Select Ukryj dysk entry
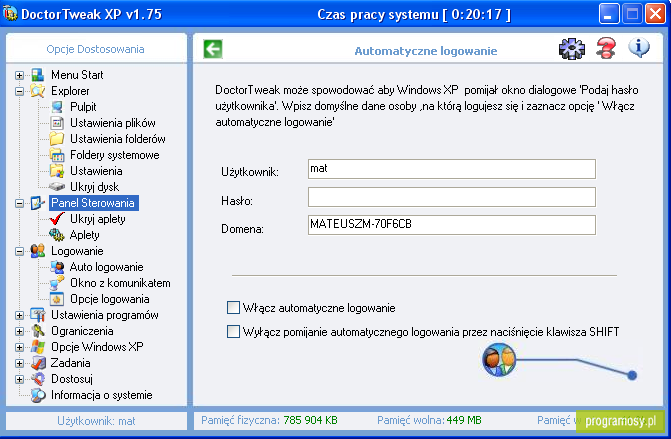The height and width of the screenshot is (439, 671). pyautogui.click(x=95, y=187)
